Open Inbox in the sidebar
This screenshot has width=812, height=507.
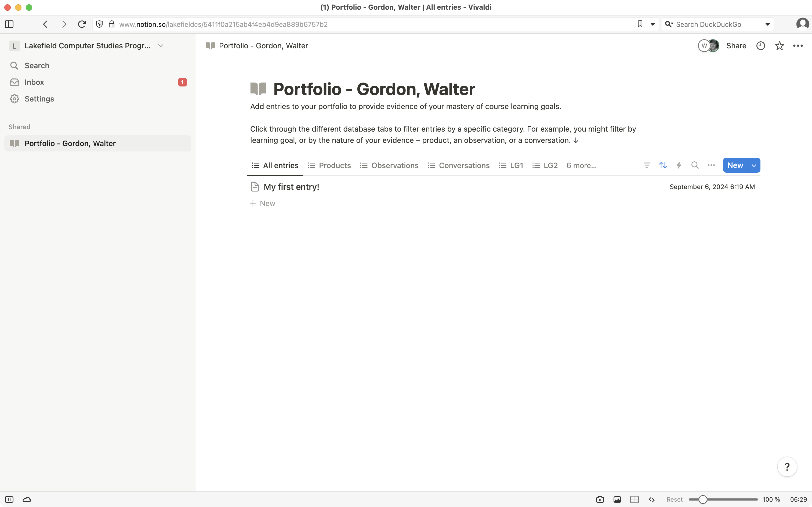pos(34,82)
